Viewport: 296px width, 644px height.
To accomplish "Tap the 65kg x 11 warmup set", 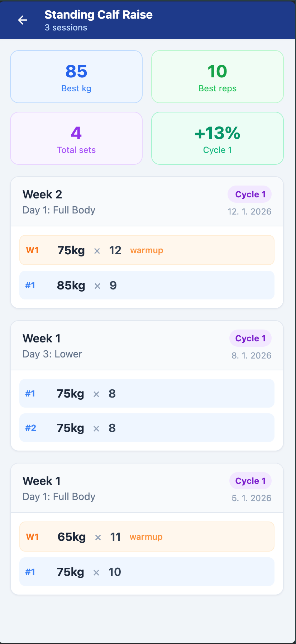I will point(147,537).
